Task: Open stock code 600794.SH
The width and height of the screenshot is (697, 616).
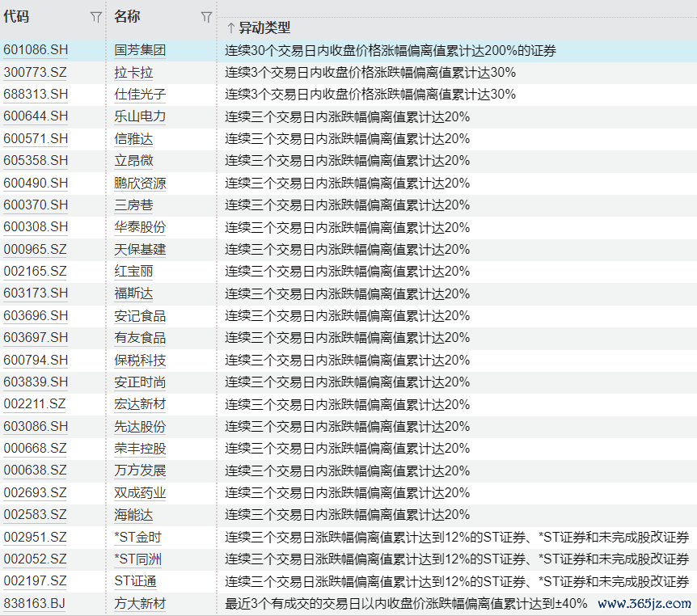Action: 36,360
